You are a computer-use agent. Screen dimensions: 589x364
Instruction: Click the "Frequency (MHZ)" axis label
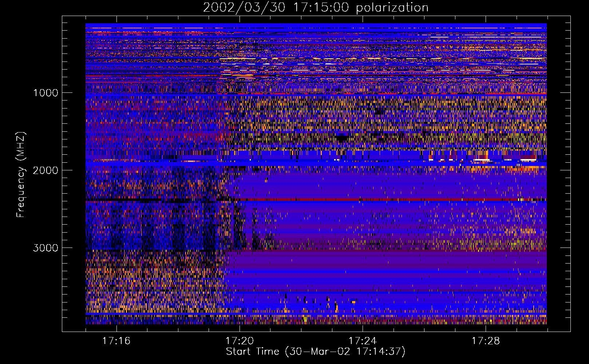click(21, 175)
